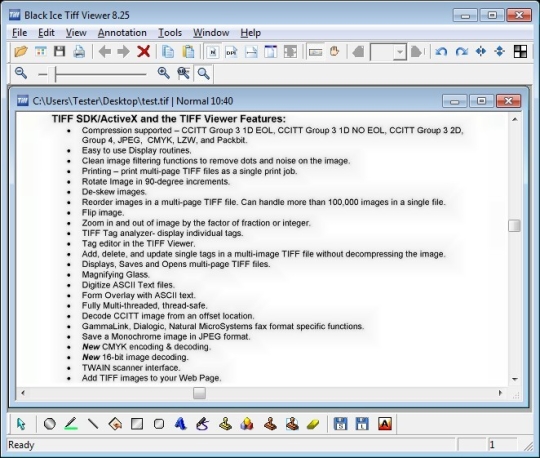Open the File menu
This screenshot has width=540, height=458.
pyautogui.click(x=20, y=33)
